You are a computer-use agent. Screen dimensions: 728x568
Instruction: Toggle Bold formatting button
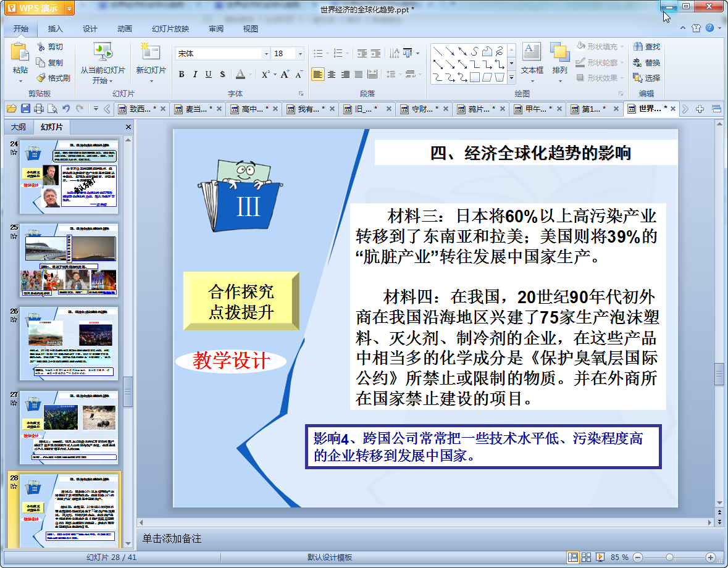tap(182, 74)
